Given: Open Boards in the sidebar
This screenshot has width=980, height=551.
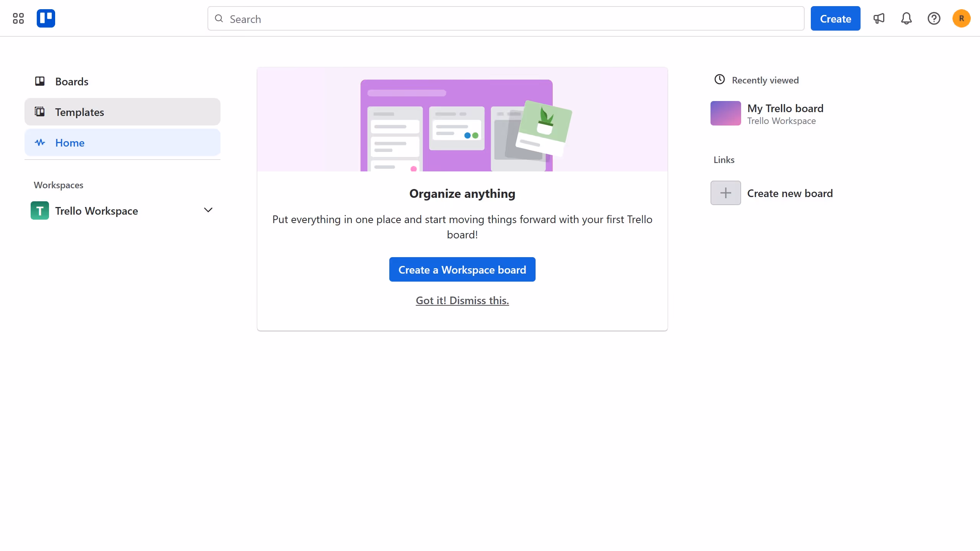Looking at the screenshot, I should pos(122,81).
